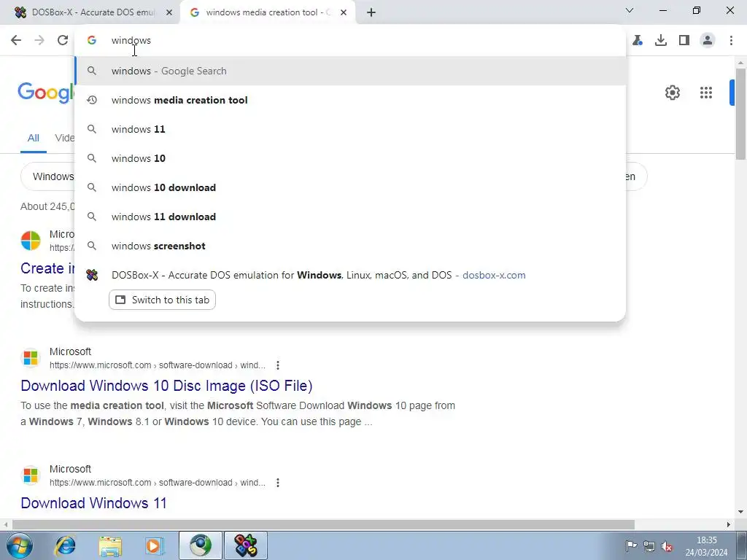Open a new browser tab
The height and width of the screenshot is (560, 747).
(x=371, y=12)
